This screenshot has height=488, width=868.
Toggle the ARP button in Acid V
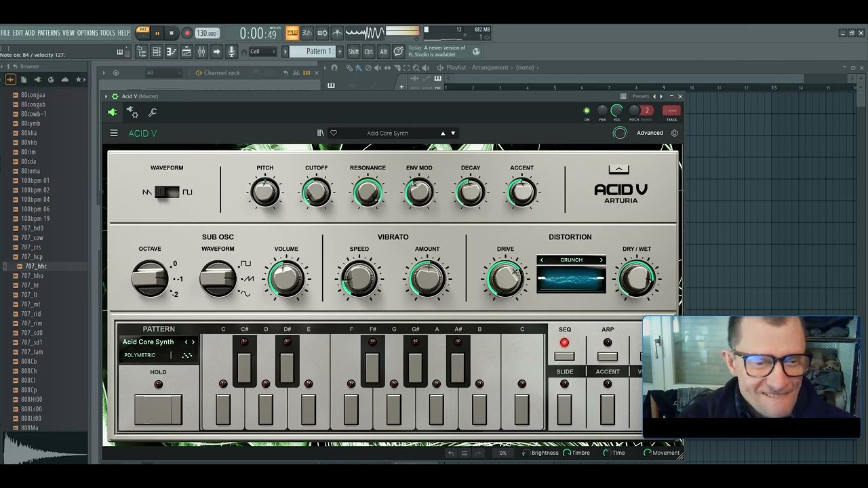tap(608, 356)
